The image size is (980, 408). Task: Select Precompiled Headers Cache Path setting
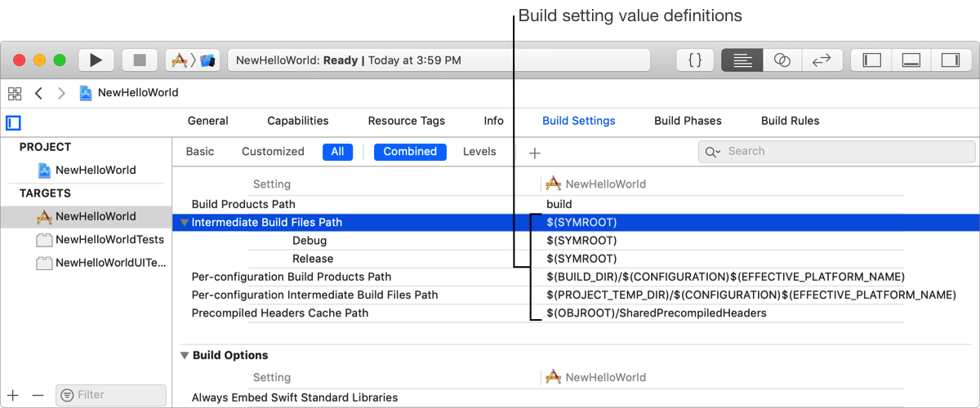(x=280, y=313)
